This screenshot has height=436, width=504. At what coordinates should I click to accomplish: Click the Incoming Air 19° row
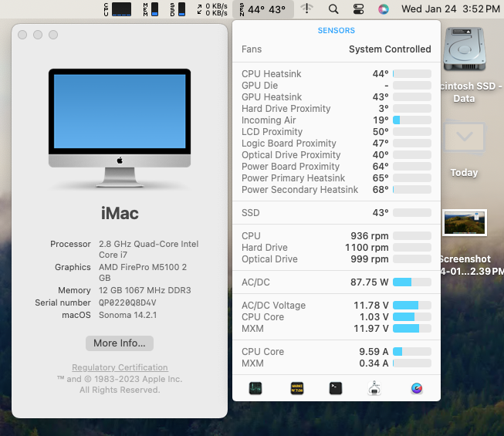pos(337,120)
